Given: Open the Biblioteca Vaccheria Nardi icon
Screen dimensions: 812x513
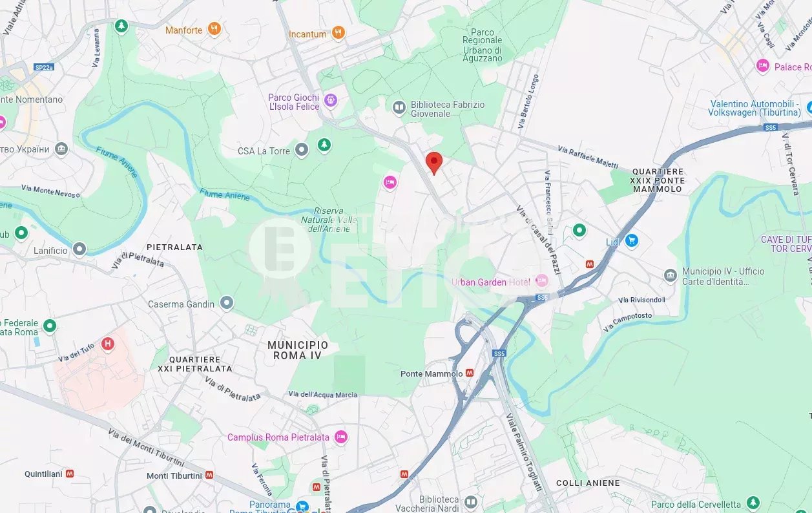Looking at the screenshot, I should [470, 503].
